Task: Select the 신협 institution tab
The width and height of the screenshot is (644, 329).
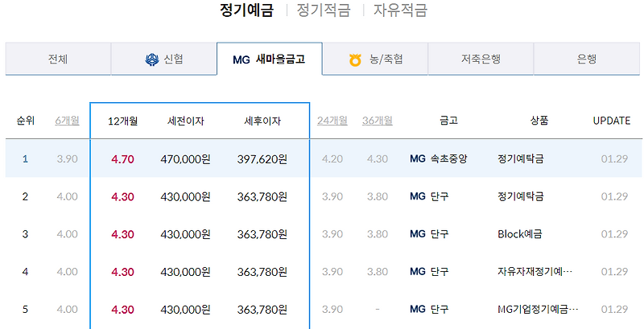Action: (164, 59)
